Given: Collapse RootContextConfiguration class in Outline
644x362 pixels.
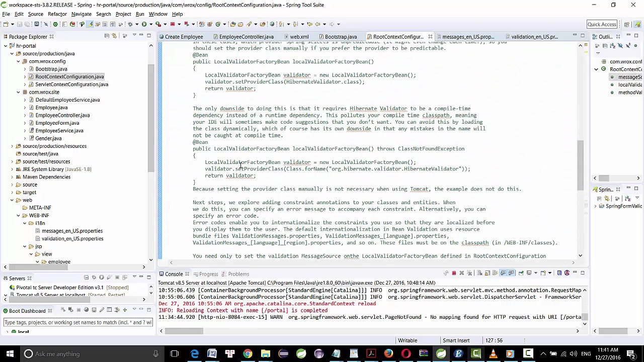Looking at the screenshot, I should click(x=597, y=69).
